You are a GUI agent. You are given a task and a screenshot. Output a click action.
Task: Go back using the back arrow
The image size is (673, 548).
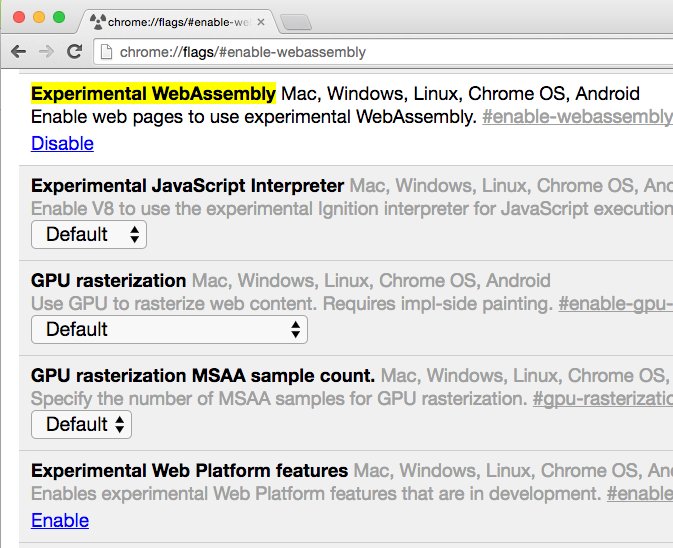point(18,52)
